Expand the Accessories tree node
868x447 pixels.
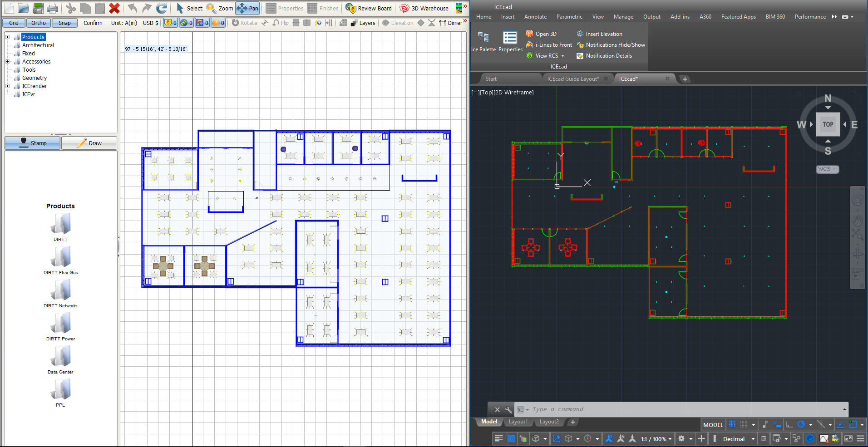[7, 61]
